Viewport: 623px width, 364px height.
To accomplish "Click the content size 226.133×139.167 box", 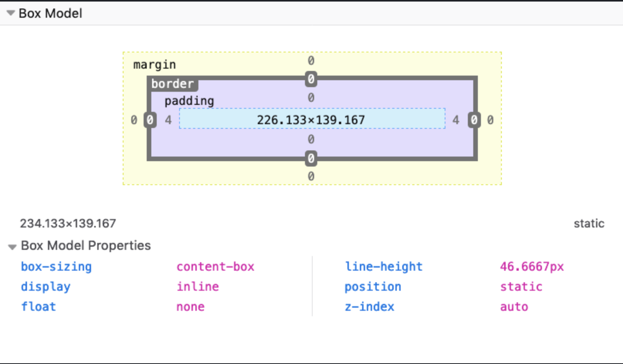I will 311,120.
